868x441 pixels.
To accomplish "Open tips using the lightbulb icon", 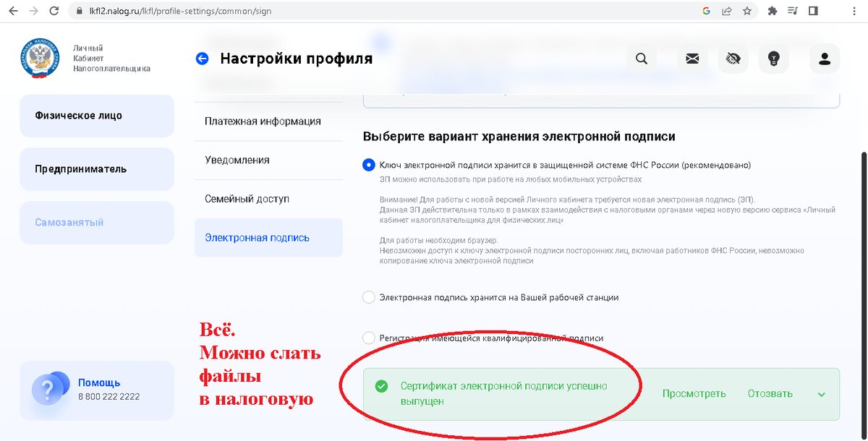I will [x=773, y=59].
